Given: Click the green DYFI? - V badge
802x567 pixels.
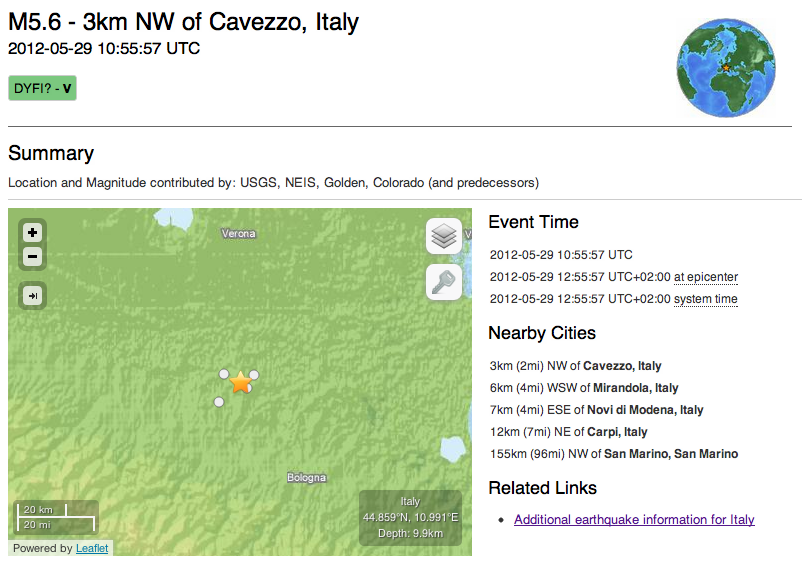Looking at the screenshot, I should pos(42,88).
